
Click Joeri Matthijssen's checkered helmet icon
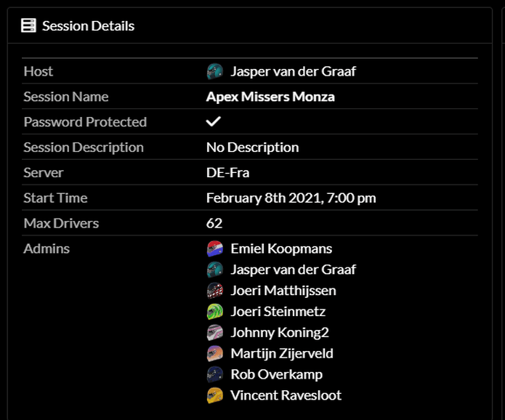[215, 291]
